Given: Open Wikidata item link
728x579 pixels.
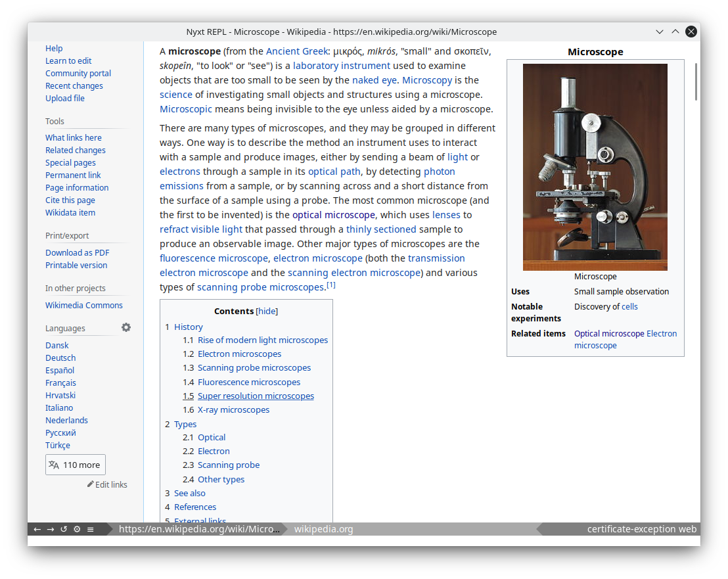Looking at the screenshot, I should [x=70, y=213].
